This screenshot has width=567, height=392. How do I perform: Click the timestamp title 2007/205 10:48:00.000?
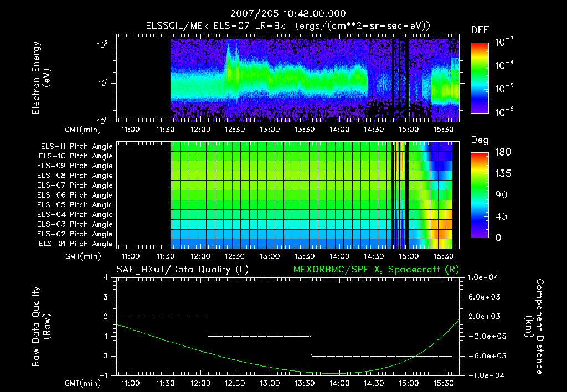pyautogui.click(x=288, y=14)
